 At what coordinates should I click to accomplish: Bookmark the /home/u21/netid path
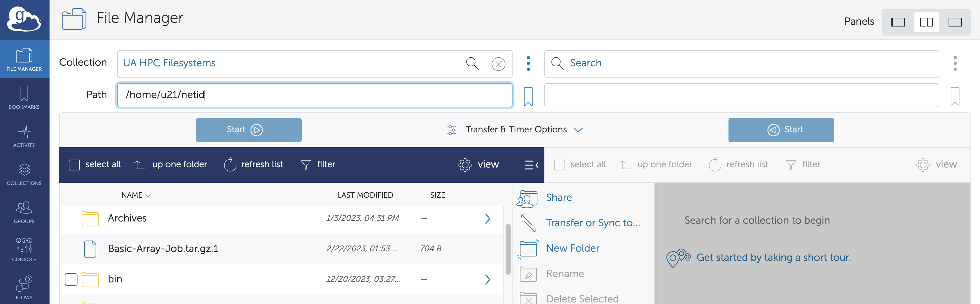[x=528, y=96]
